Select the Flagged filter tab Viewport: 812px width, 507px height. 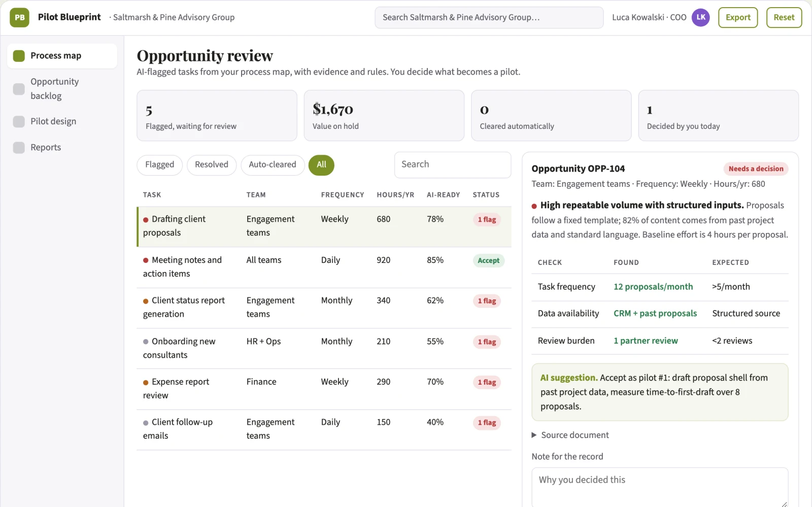pyautogui.click(x=159, y=165)
